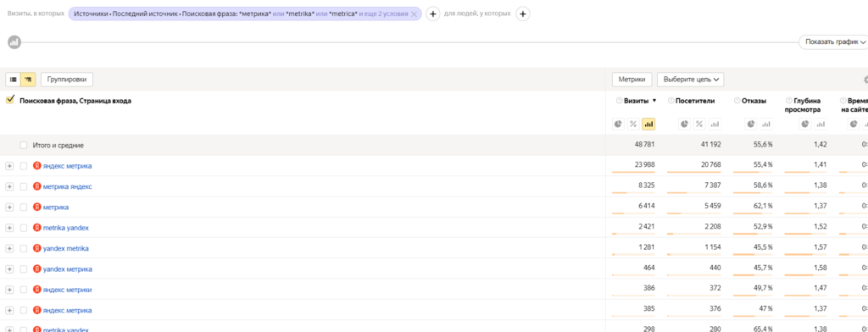The height and width of the screenshot is (332, 868).
Task: Click the total visits value 48 781
Action: point(644,145)
